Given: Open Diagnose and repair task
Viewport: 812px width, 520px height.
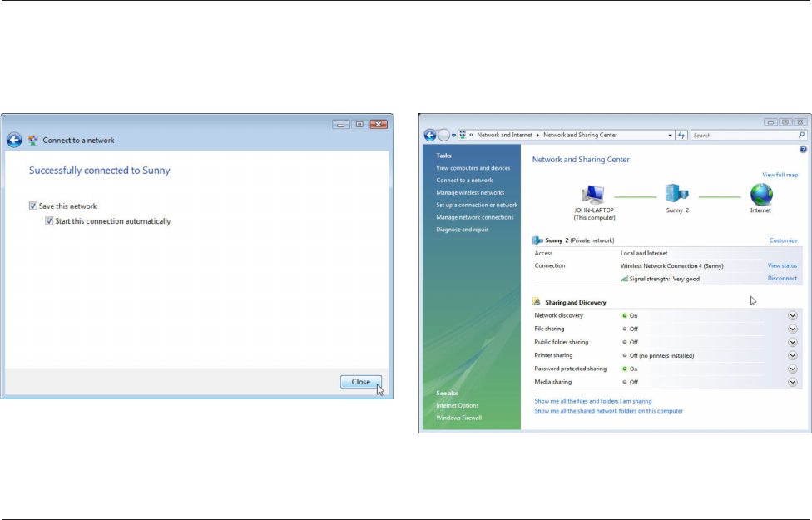Looking at the screenshot, I should (462, 230).
